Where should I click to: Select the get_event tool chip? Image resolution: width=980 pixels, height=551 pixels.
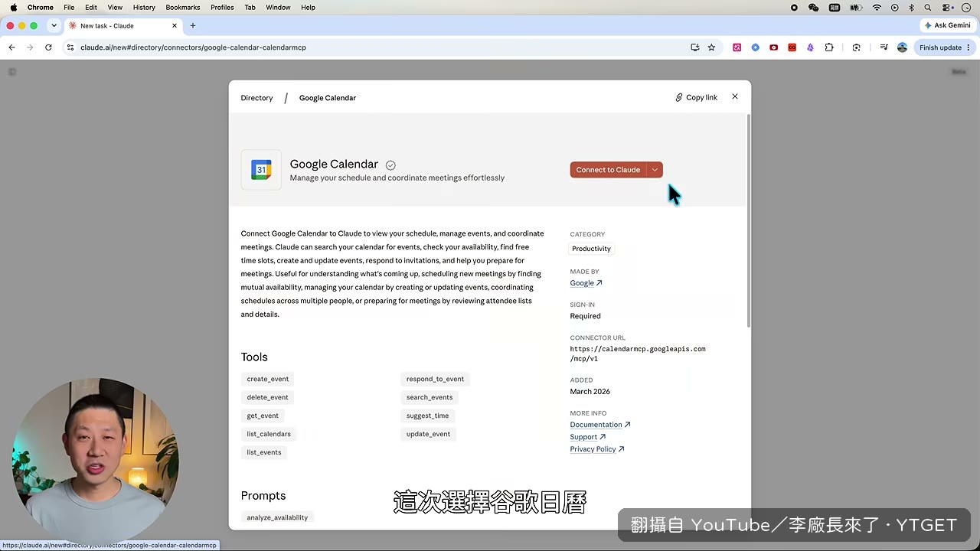[x=263, y=416]
